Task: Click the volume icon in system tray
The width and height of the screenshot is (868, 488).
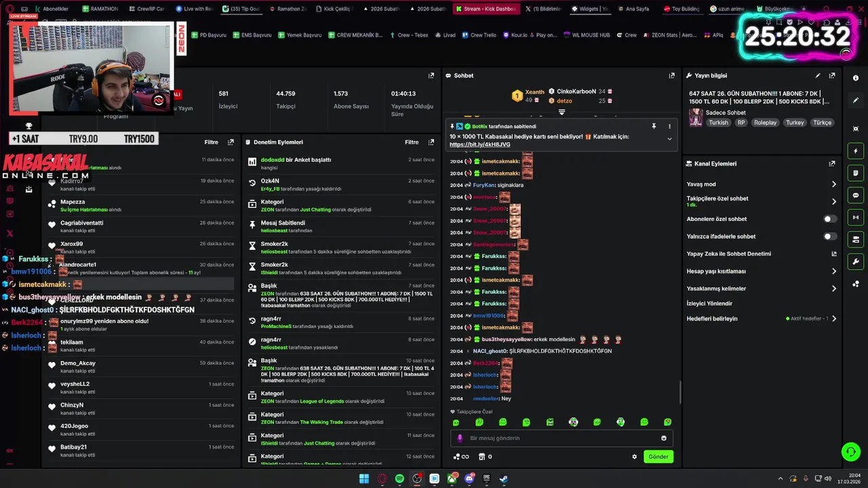Action: 827,479
